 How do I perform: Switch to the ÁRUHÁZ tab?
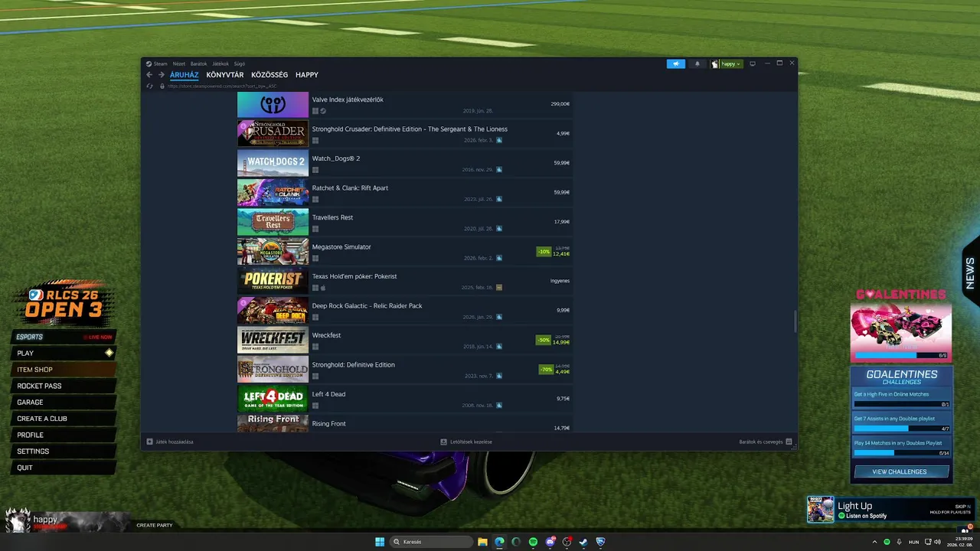(x=185, y=75)
